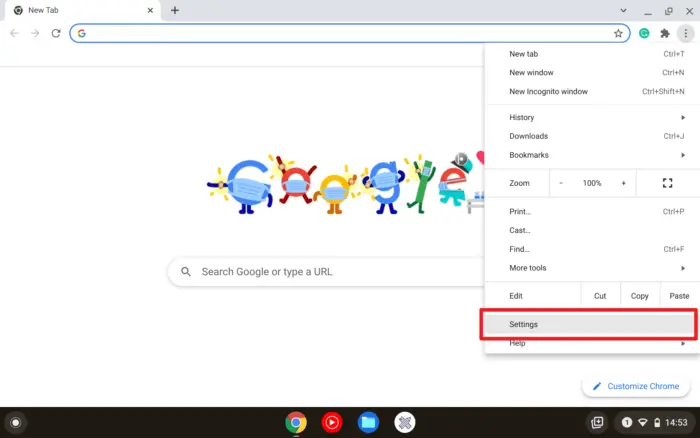This screenshot has width=700, height=438.
Task: Click the Cut button
Action: [x=600, y=296]
